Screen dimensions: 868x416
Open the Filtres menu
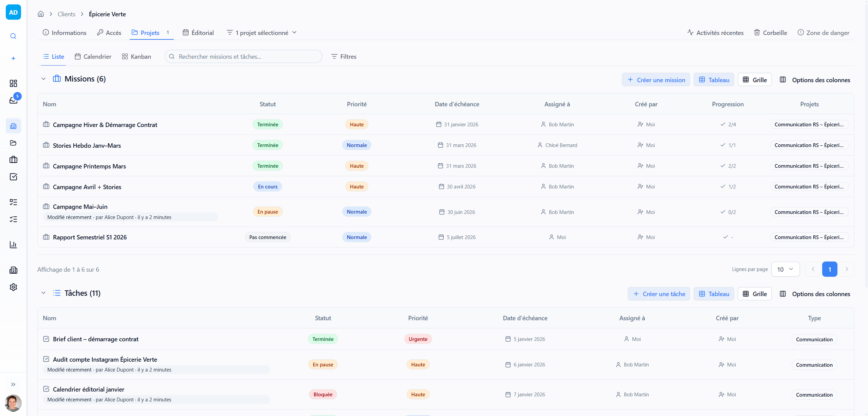(344, 56)
